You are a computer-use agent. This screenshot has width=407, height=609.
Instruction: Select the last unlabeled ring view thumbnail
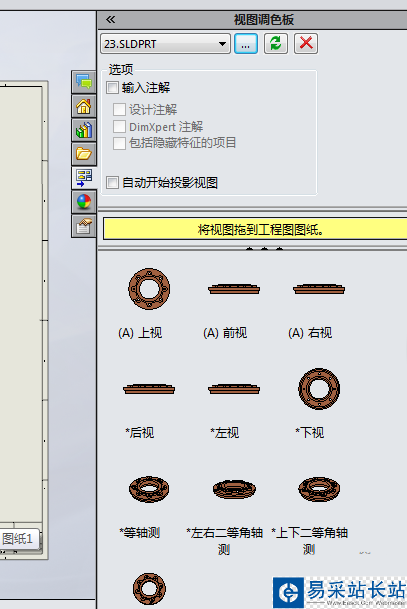pyautogui.click(x=149, y=589)
